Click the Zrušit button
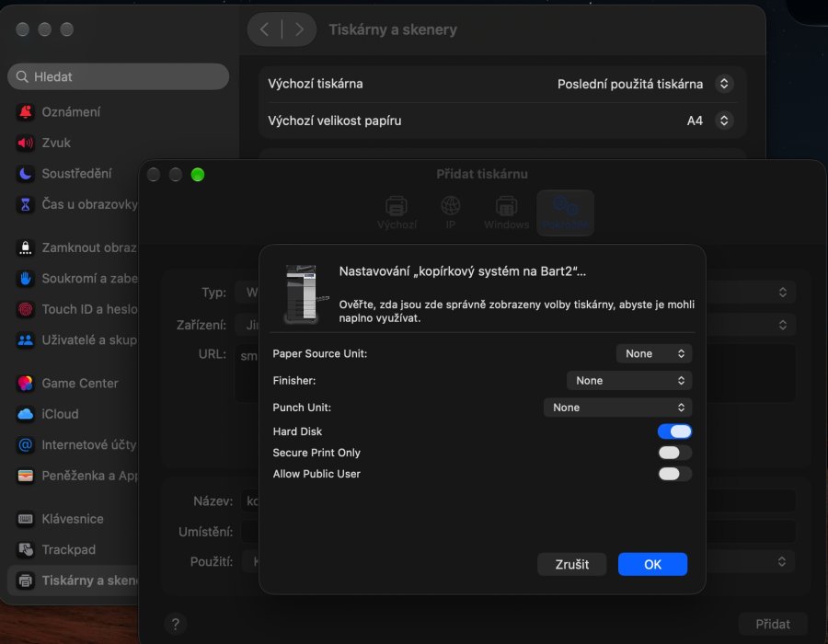 click(x=572, y=564)
